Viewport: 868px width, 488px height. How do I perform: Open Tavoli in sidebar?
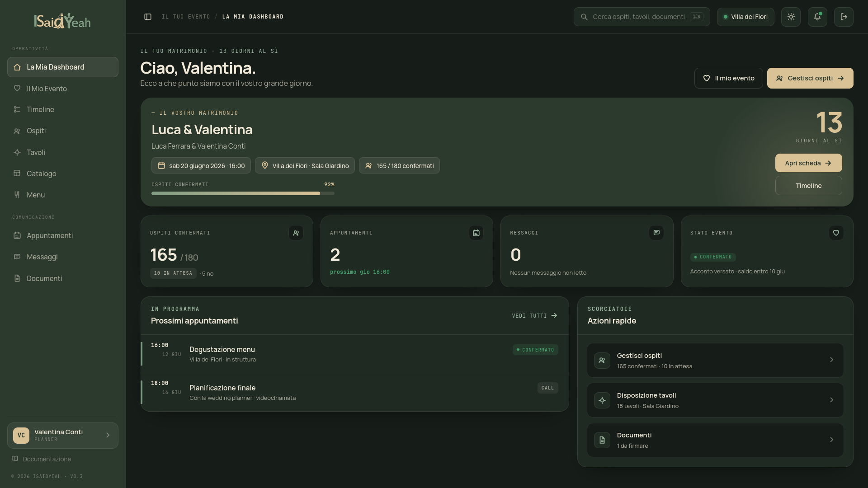pyautogui.click(x=63, y=152)
